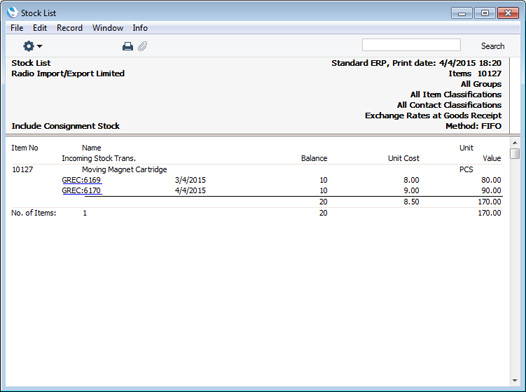526x392 pixels.
Task: Click the PCS unit text
Action: [x=466, y=169]
